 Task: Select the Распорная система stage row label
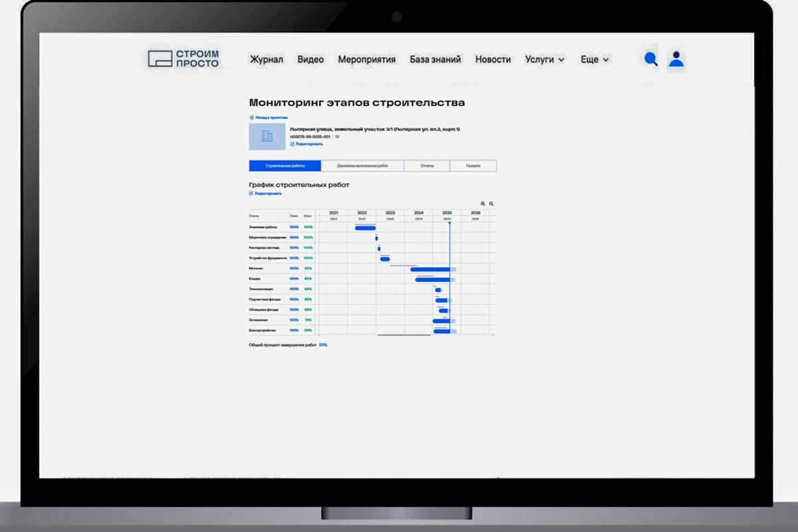tap(264, 248)
